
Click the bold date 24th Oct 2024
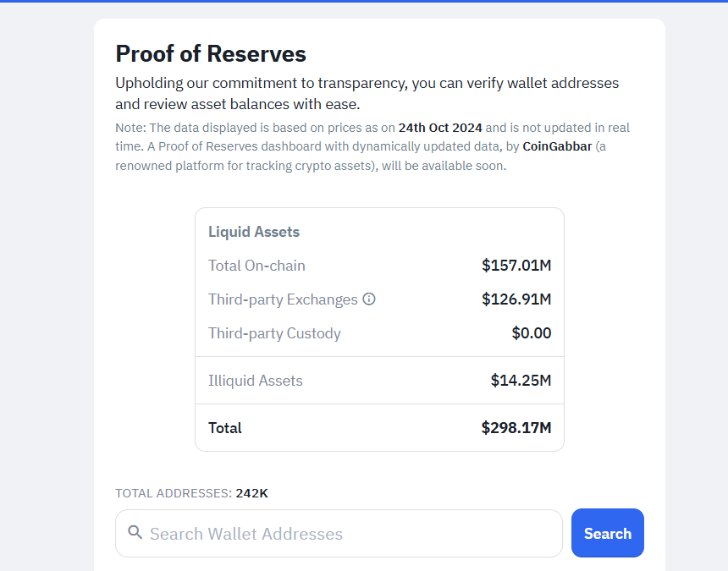click(438, 127)
